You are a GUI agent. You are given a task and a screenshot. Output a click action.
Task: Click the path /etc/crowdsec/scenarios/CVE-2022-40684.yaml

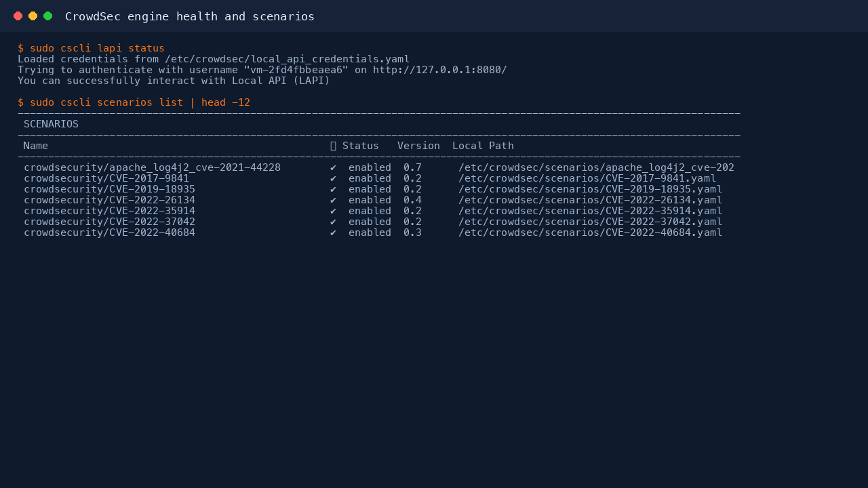590,232
